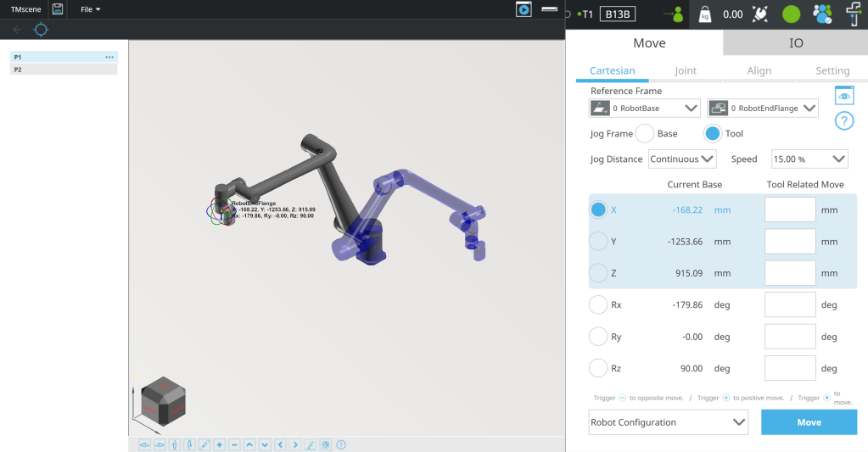Image resolution: width=868 pixels, height=452 pixels.
Task: Click the fit-to-view diagonal icon
Action: click(204, 445)
